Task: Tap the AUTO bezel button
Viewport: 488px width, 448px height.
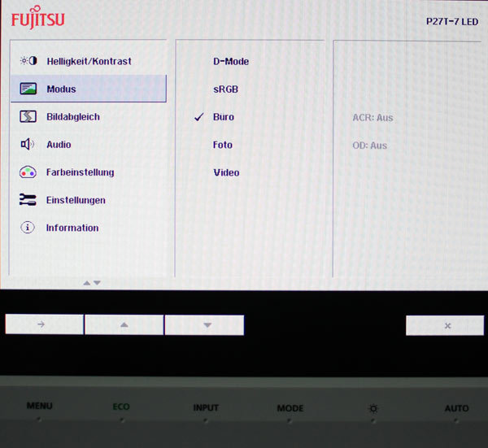Action: tap(456, 408)
